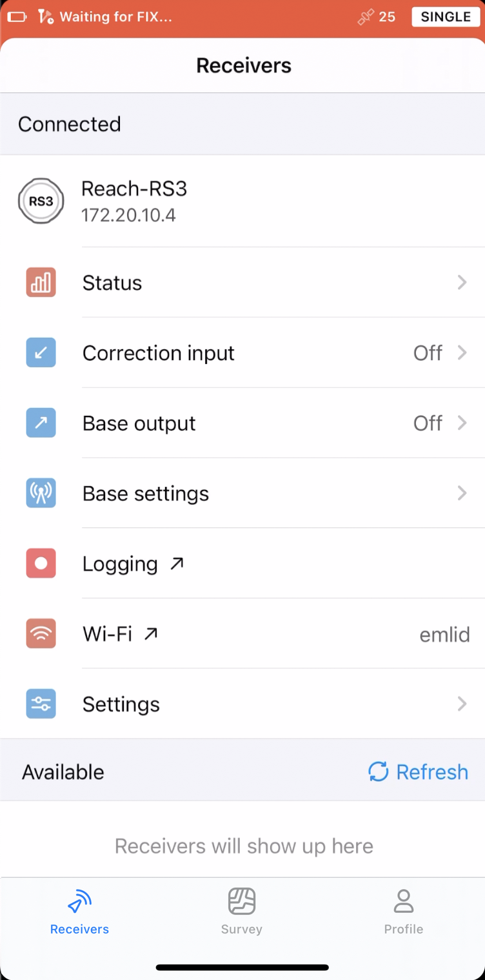Viewport: 485px width, 980px height.
Task: Switch to the Survey tab
Action: (242, 910)
